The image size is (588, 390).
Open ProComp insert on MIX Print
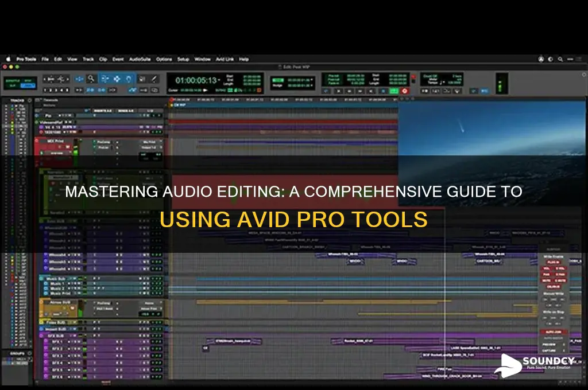click(103, 142)
